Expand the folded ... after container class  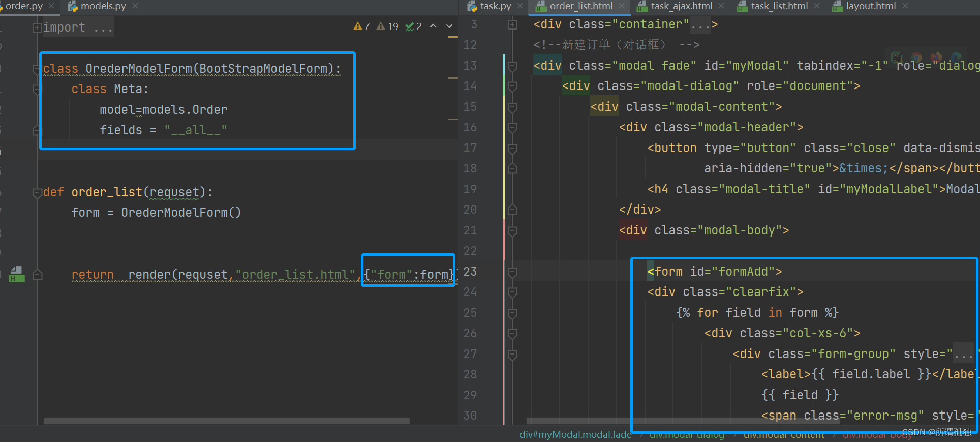click(700, 24)
